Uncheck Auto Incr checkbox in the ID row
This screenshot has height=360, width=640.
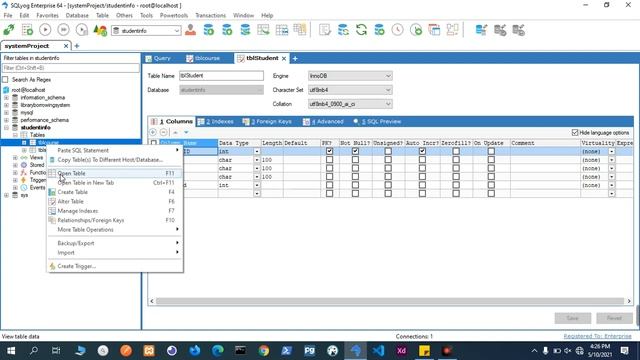(422, 151)
